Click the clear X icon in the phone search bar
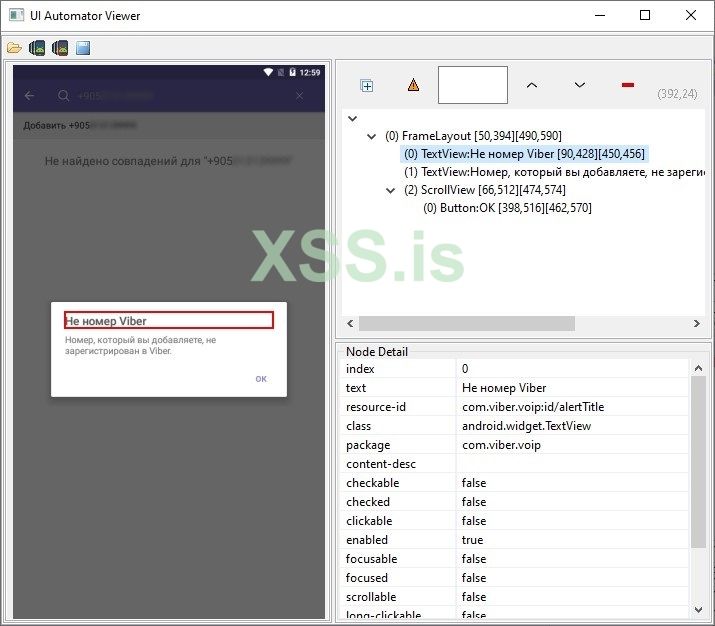715x626 pixels. pos(299,96)
